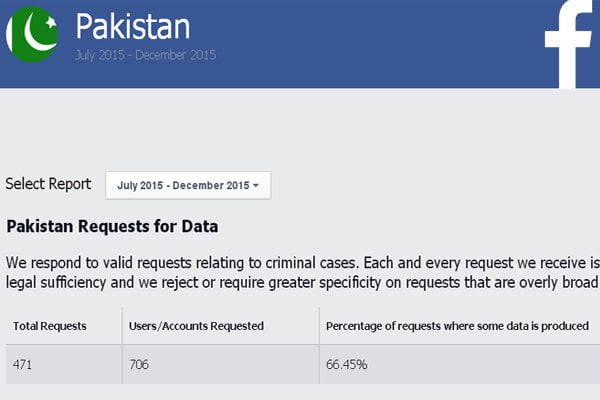Image resolution: width=600 pixels, height=400 pixels.
Task: Click the "We respond to valid requests" sentence
Action: click(x=182, y=263)
